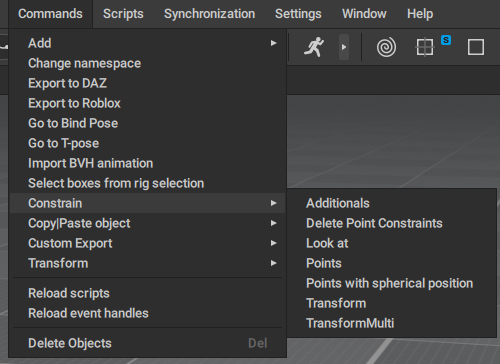Open the Help menu
The image size is (500, 364).
pyautogui.click(x=420, y=14)
